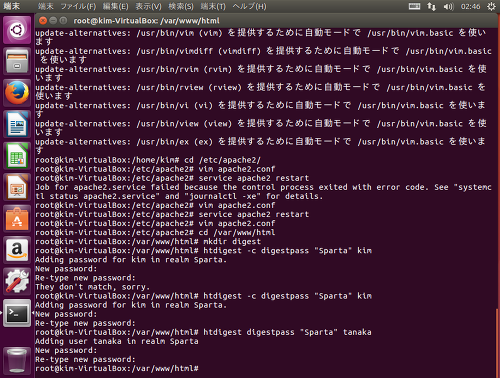500x378 pixels.
Task: Open the 編集(E) menu
Action: click(115, 6)
